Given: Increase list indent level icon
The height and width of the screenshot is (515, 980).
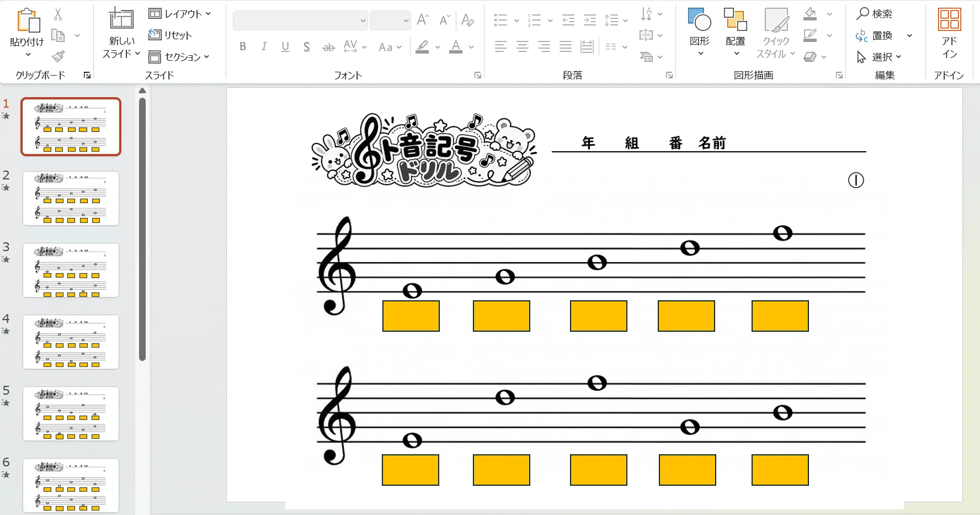Looking at the screenshot, I should (x=590, y=20).
